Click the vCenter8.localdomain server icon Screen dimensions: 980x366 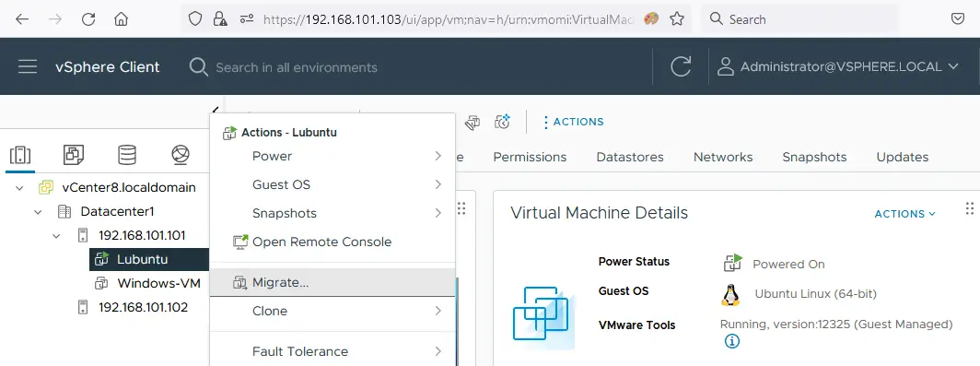click(46, 187)
